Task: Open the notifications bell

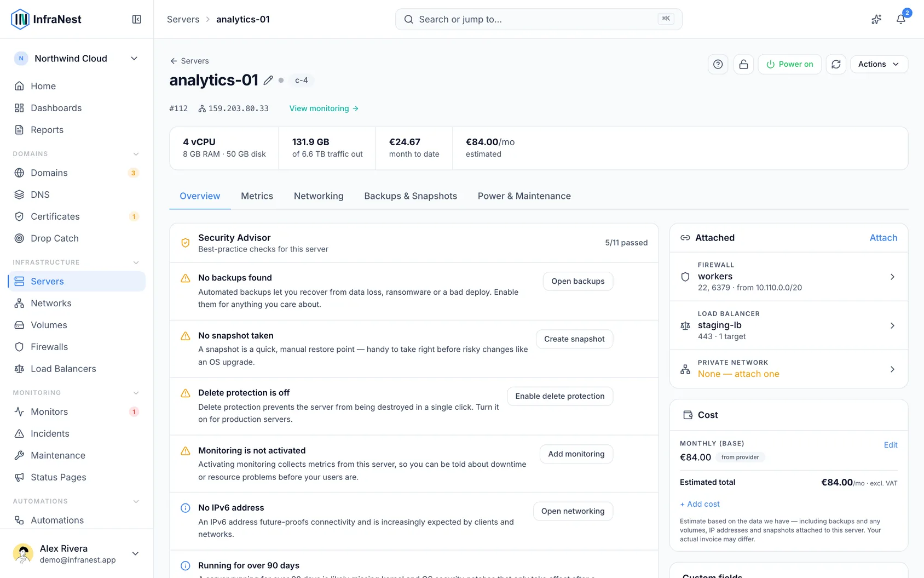Action: point(900,19)
